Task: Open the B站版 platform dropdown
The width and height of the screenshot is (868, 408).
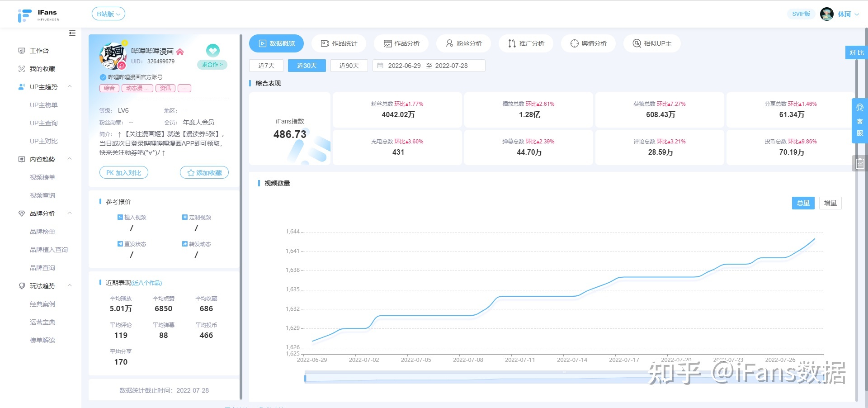Action: pos(108,14)
